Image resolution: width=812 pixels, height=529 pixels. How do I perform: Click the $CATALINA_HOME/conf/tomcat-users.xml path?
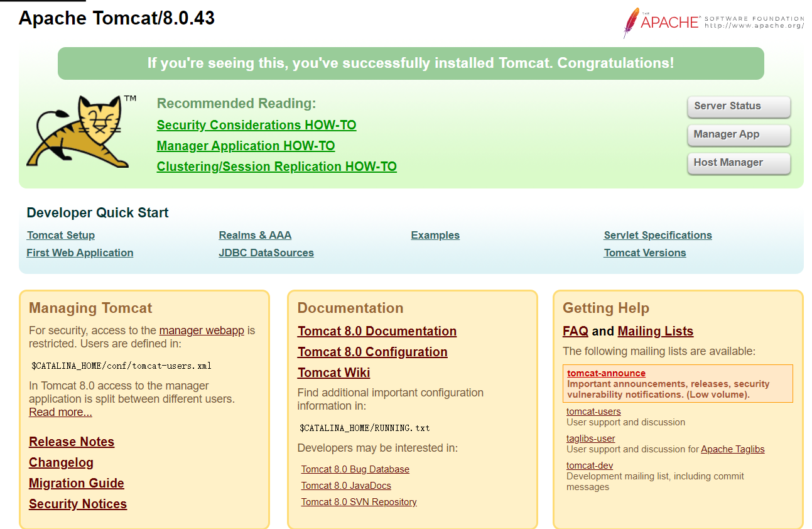(121, 366)
